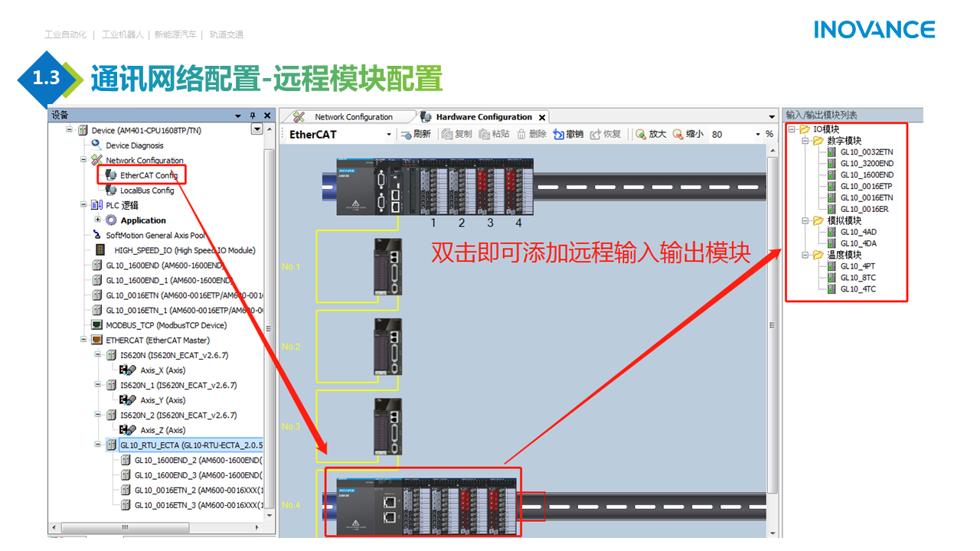Viewport: 980px width, 551px height.
Task: Expand the Application tree node
Action: (97, 220)
